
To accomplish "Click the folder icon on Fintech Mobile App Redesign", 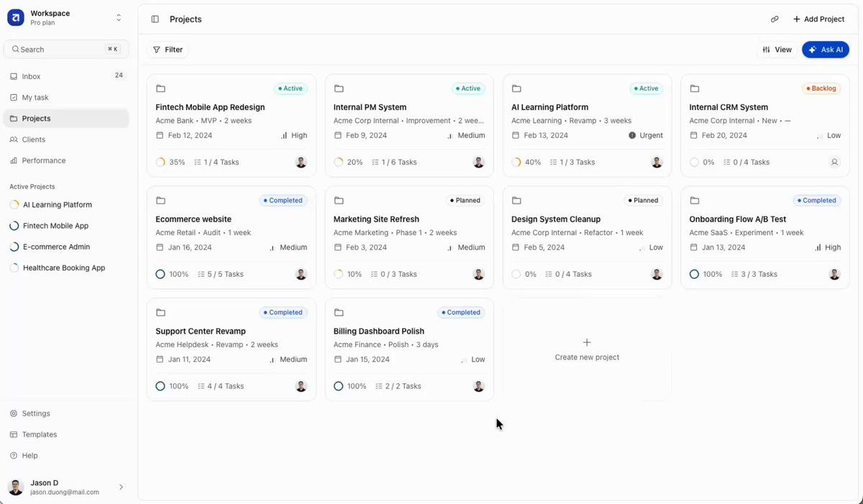I will [160, 88].
